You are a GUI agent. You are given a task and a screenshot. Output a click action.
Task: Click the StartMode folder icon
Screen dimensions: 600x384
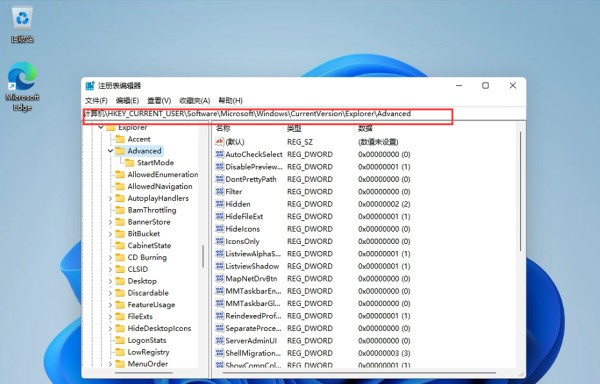[130, 163]
